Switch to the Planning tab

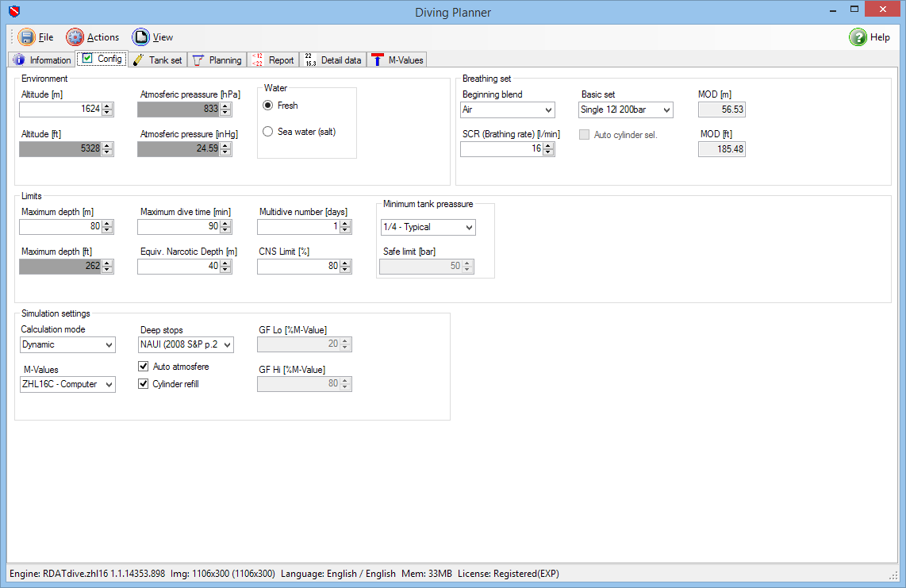coord(217,60)
